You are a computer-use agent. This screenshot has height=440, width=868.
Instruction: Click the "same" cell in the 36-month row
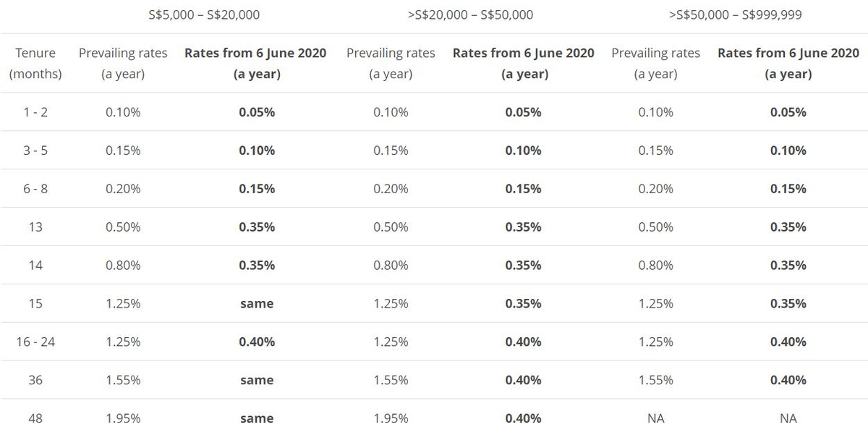pos(257,380)
